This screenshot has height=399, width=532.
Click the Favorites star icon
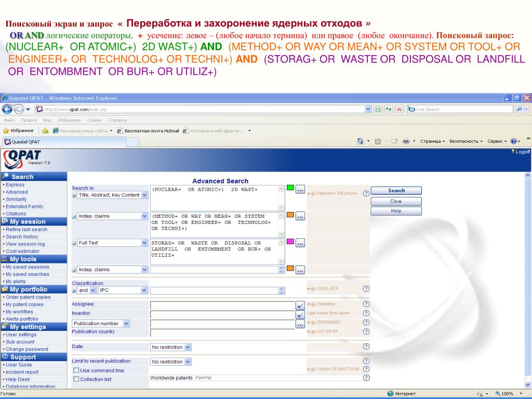pyautogui.click(x=6, y=130)
